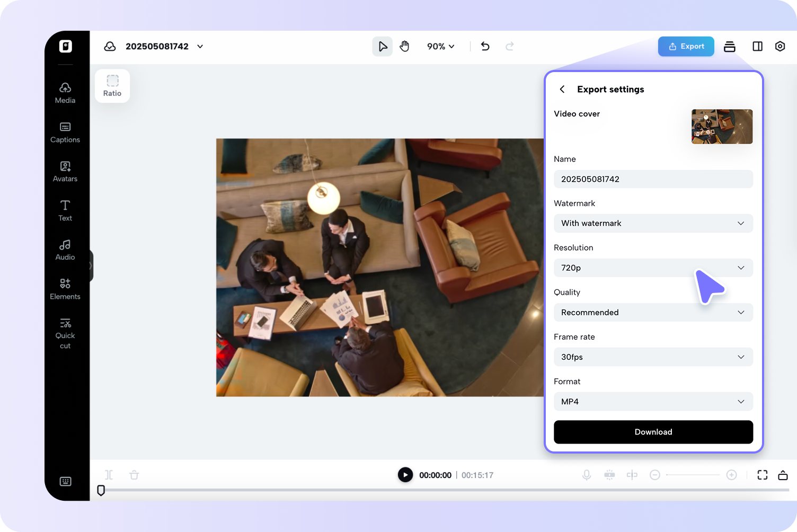The width and height of the screenshot is (797, 532).
Task: Open the Watermark dropdown
Action: tap(653, 223)
